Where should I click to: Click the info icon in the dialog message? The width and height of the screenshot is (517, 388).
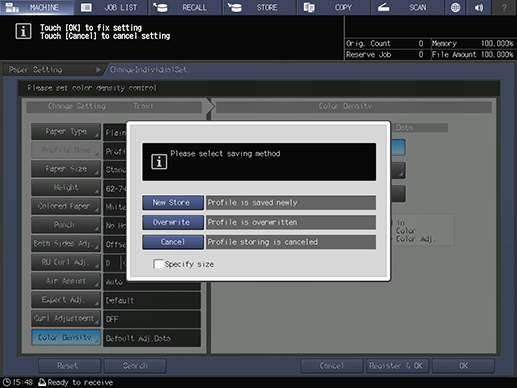[x=159, y=162]
